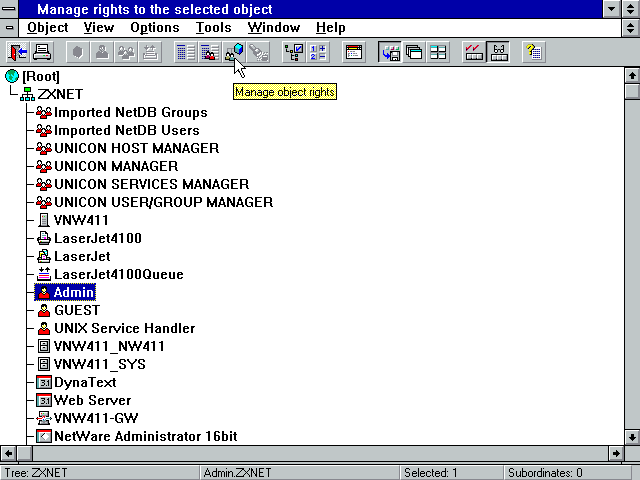Select the [Root] tree entry

41,76
